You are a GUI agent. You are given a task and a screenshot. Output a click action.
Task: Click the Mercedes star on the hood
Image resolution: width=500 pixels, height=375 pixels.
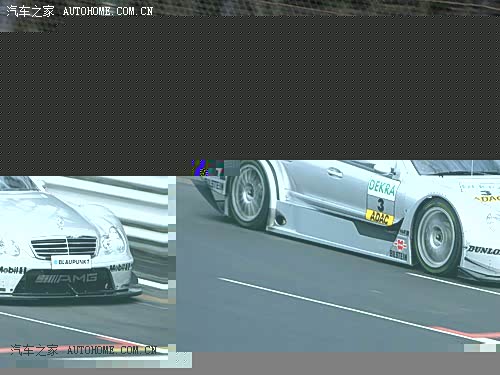61,223
